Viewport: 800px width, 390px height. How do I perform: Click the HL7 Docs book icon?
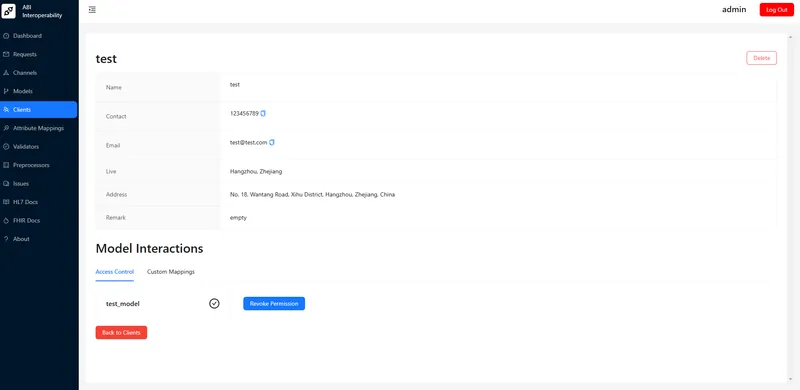coord(6,202)
